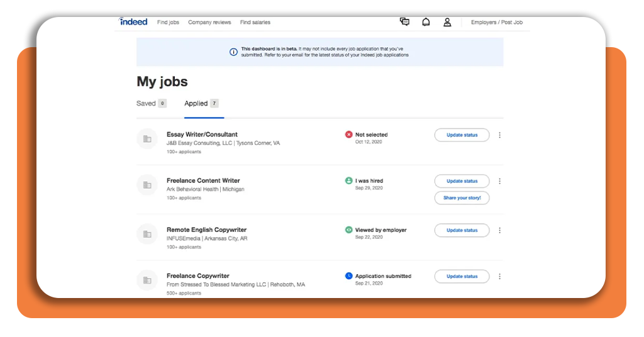Click the info icon in beta banner
This screenshot has width=644, height=337.
tap(233, 52)
